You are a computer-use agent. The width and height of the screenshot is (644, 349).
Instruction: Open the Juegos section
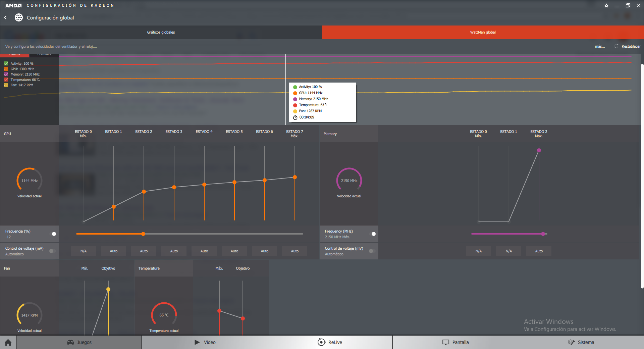tap(79, 342)
